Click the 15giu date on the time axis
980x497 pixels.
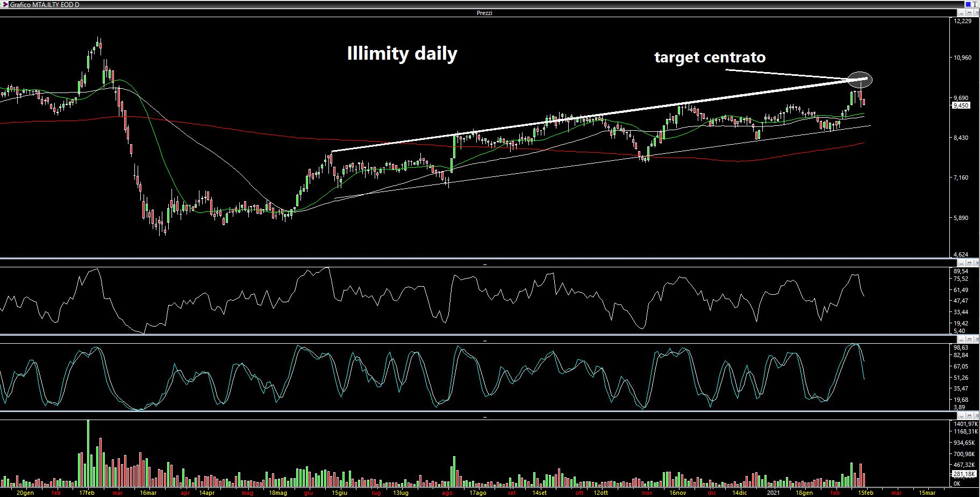(x=339, y=493)
